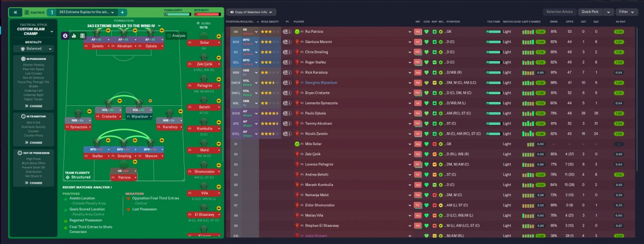Open Copy of Selection Info view dropdown
This screenshot has width=644, height=244.
click(251, 12)
